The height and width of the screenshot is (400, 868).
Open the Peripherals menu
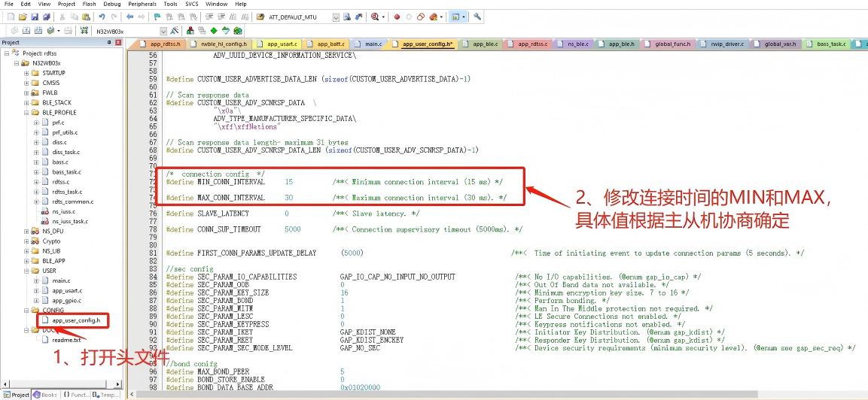click(142, 4)
